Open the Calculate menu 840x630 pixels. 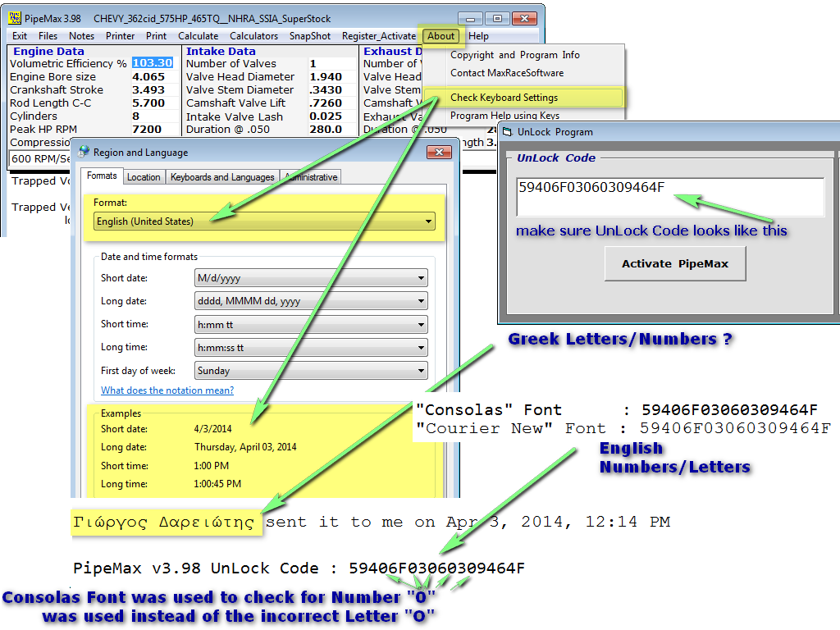[199, 36]
